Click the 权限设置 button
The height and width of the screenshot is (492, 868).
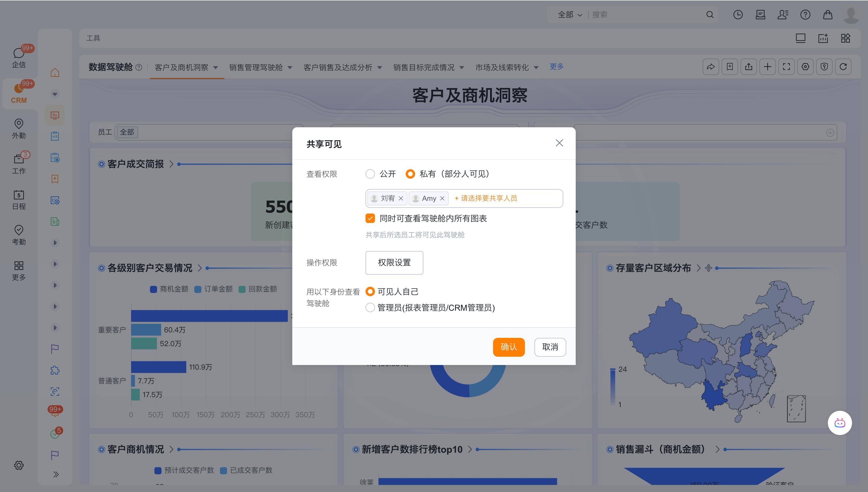(394, 263)
